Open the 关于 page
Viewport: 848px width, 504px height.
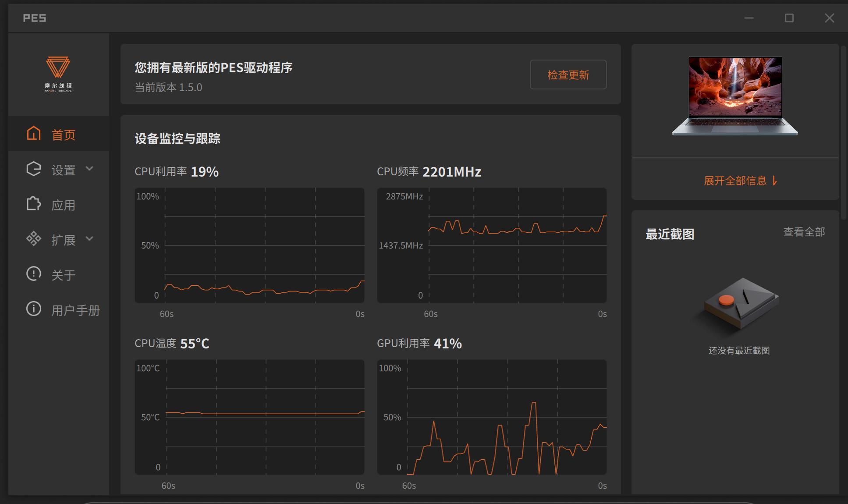(x=59, y=274)
